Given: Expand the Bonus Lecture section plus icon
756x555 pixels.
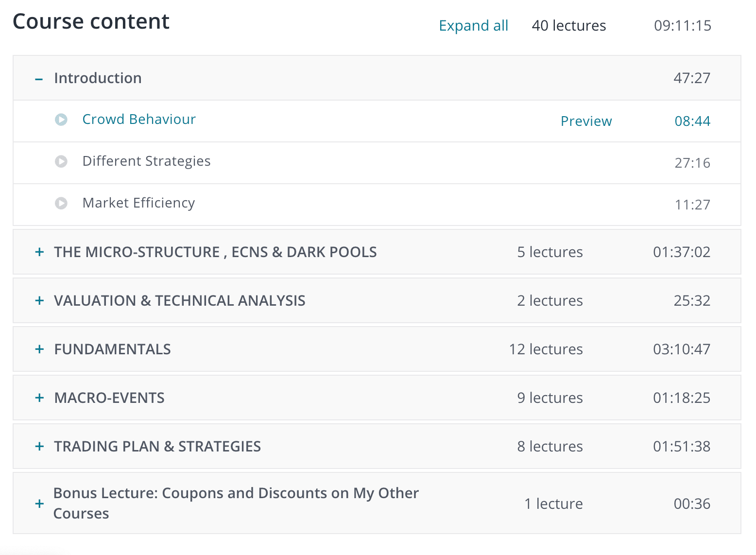Looking at the screenshot, I should (39, 503).
